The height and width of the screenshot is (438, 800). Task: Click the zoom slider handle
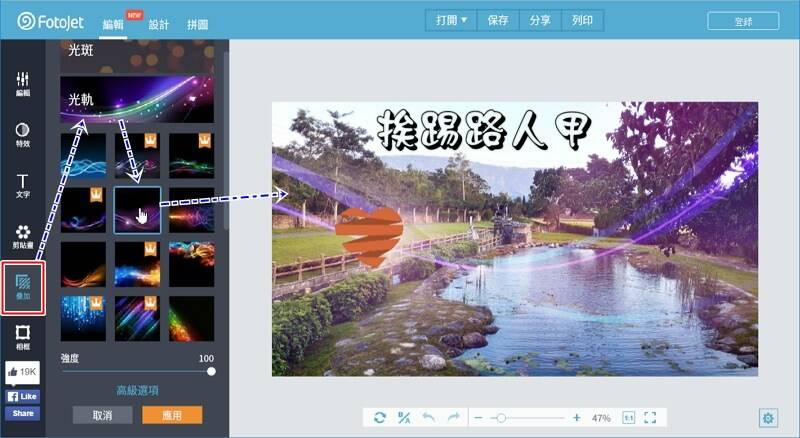pos(501,418)
